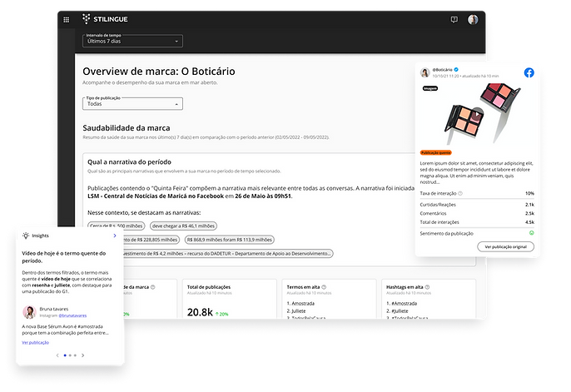Click the green sentiment icon

532,233
